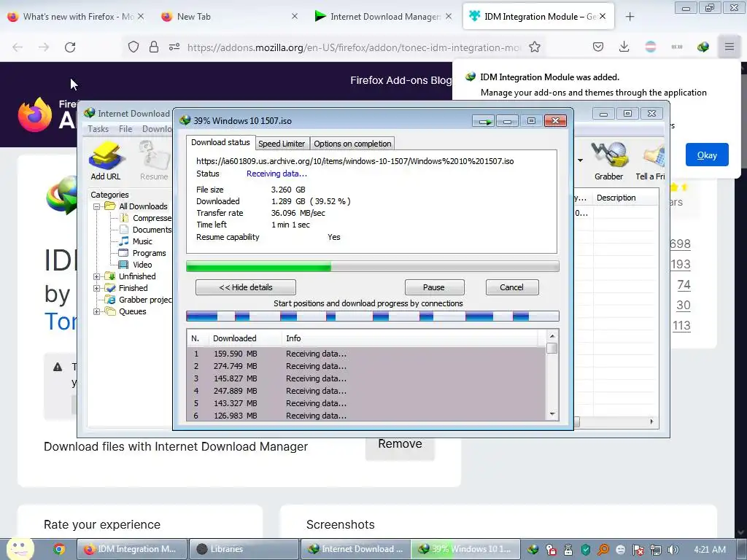Click Cancel to stop download

tap(511, 287)
